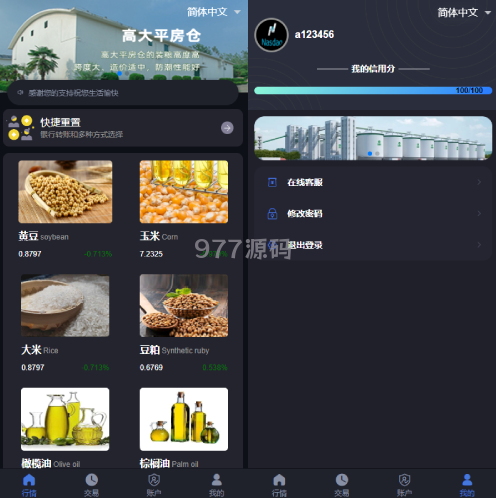Screen dimensions: 496x498
Task: Click the 玉米 Corn label
Action: pyautogui.click(x=159, y=236)
